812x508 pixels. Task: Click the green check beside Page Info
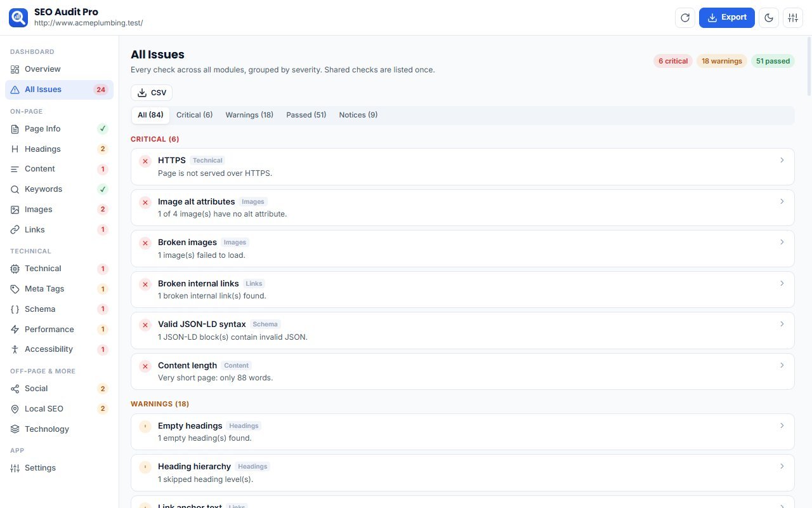[103, 129]
